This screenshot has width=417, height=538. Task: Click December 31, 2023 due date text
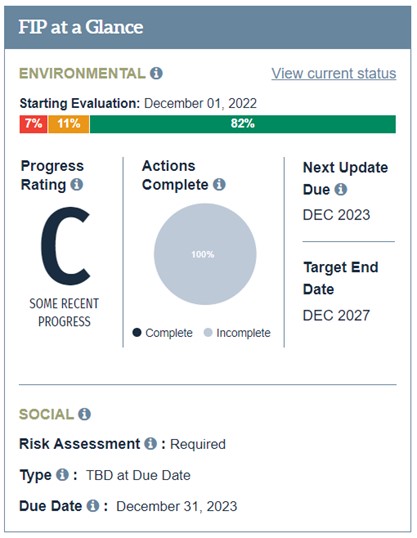pyautogui.click(x=177, y=506)
